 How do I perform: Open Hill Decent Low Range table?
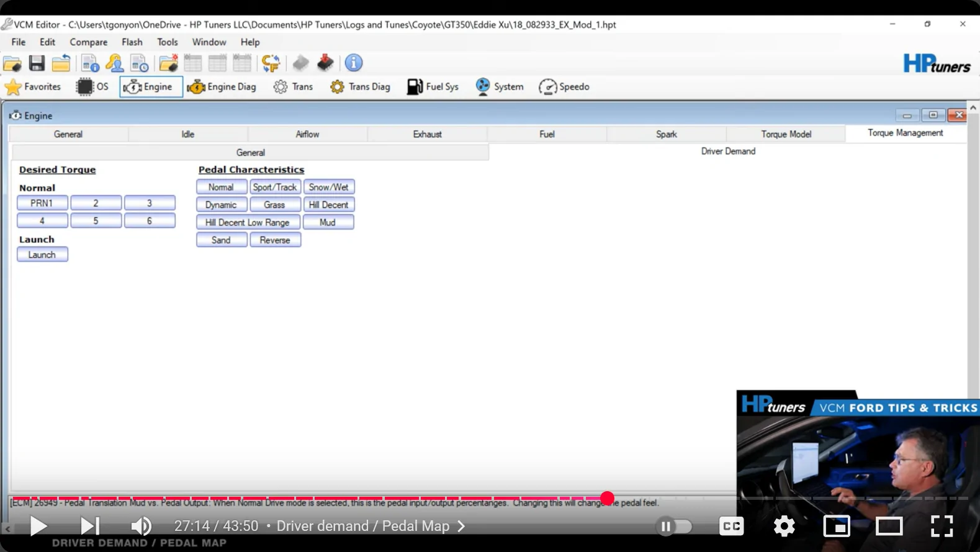[248, 222]
